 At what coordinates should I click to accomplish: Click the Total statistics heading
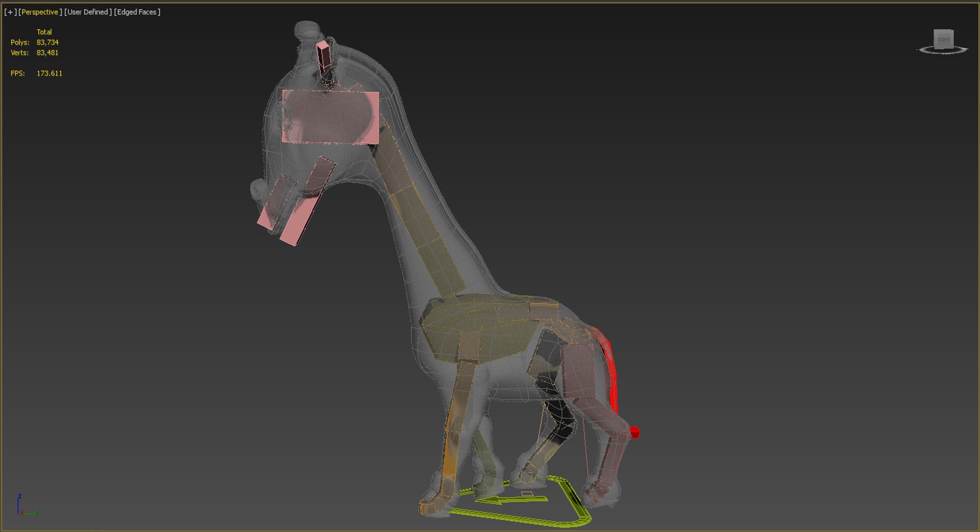coord(44,32)
